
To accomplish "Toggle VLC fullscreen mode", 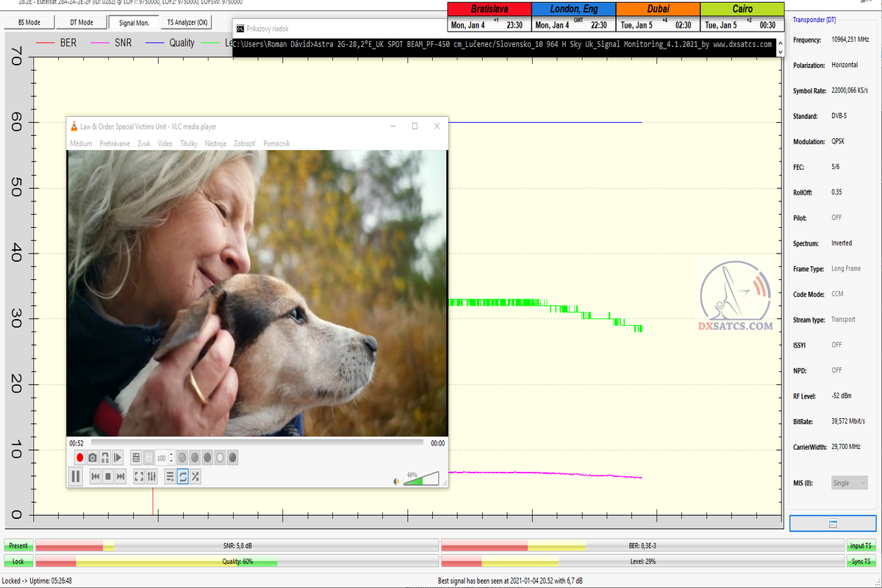I will pyautogui.click(x=139, y=476).
